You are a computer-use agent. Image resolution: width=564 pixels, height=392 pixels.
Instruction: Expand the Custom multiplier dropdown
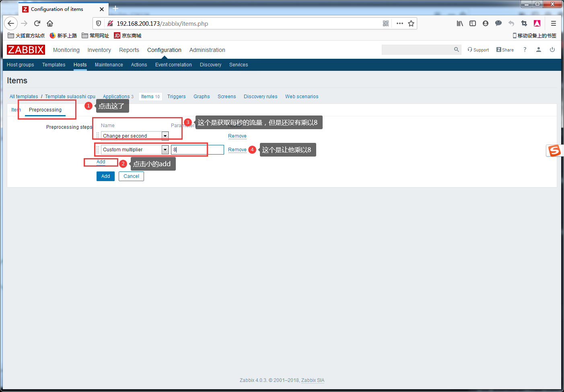[x=165, y=149]
